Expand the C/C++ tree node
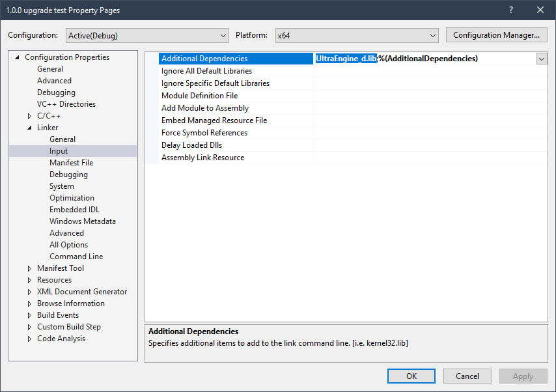Image resolution: width=556 pixels, height=392 pixels. pos(29,116)
